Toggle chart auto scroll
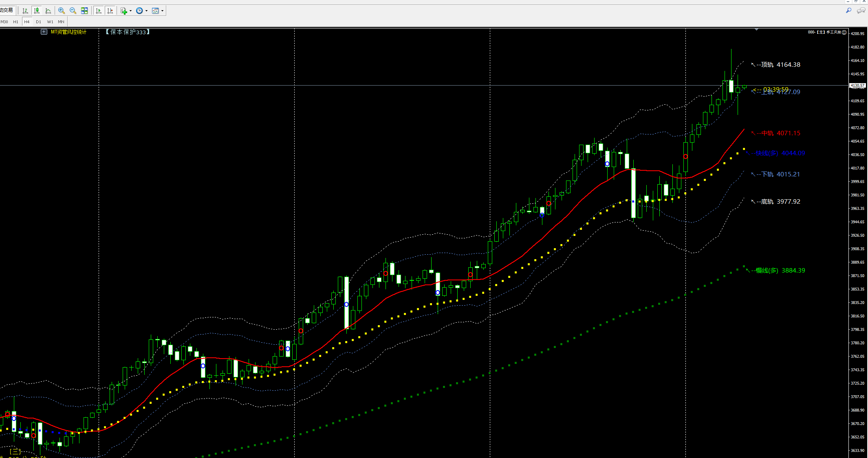 point(98,11)
